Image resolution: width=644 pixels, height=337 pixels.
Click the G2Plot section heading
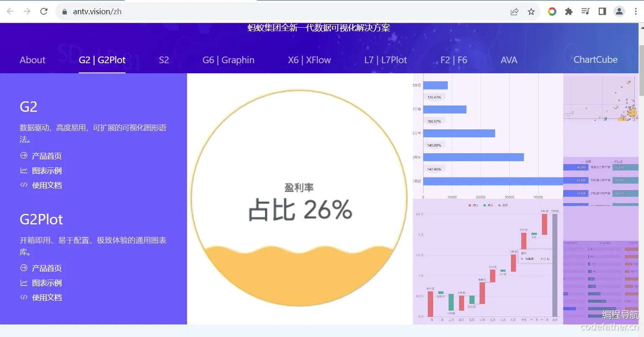41,219
